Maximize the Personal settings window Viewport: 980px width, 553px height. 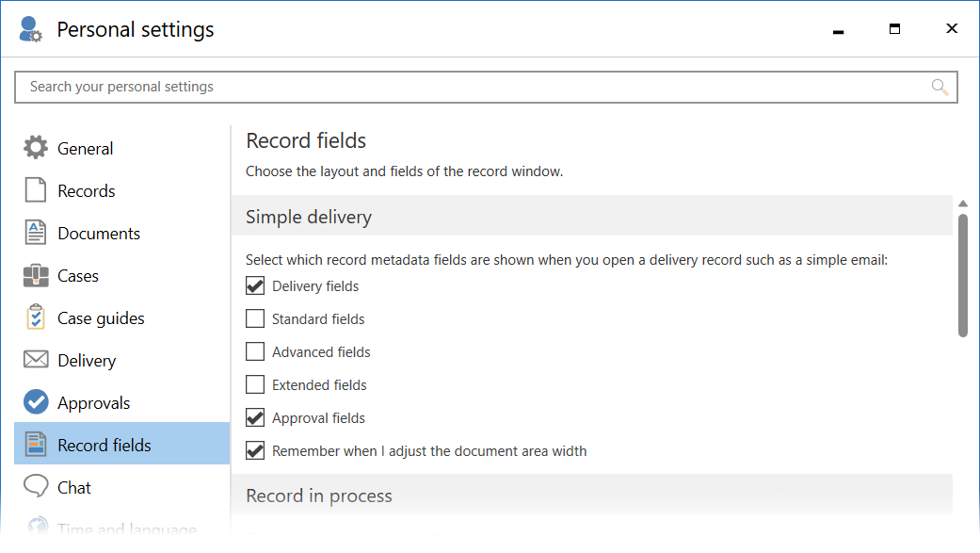point(894,29)
